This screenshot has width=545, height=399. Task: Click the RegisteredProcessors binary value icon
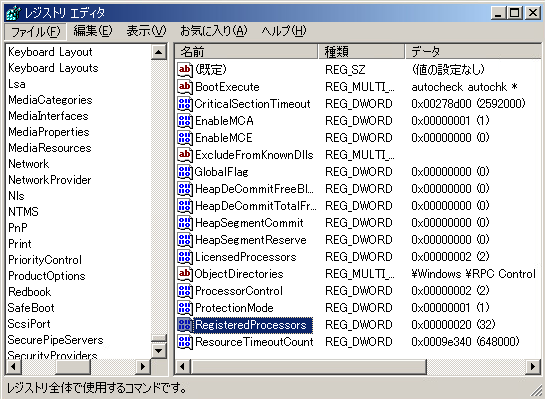pos(185,325)
